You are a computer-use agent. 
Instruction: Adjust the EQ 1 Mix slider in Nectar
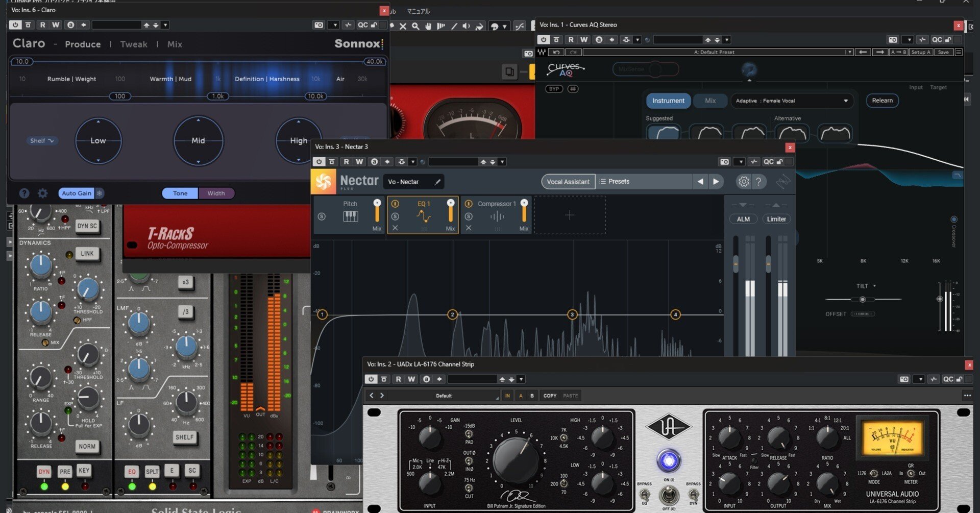click(450, 210)
